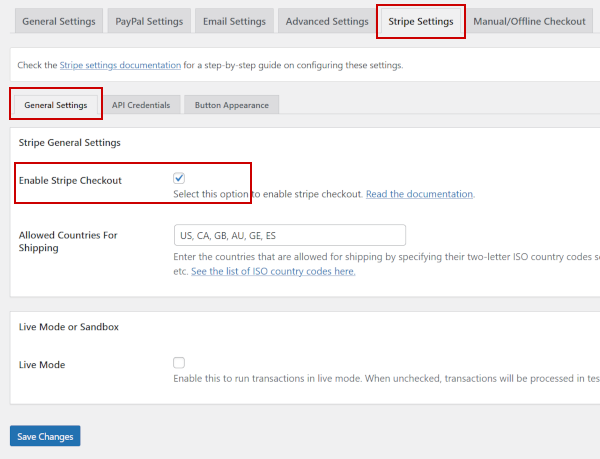
Task: Uncheck the Enable Stripe Checkout checkbox
Action: click(x=179, y=178)
